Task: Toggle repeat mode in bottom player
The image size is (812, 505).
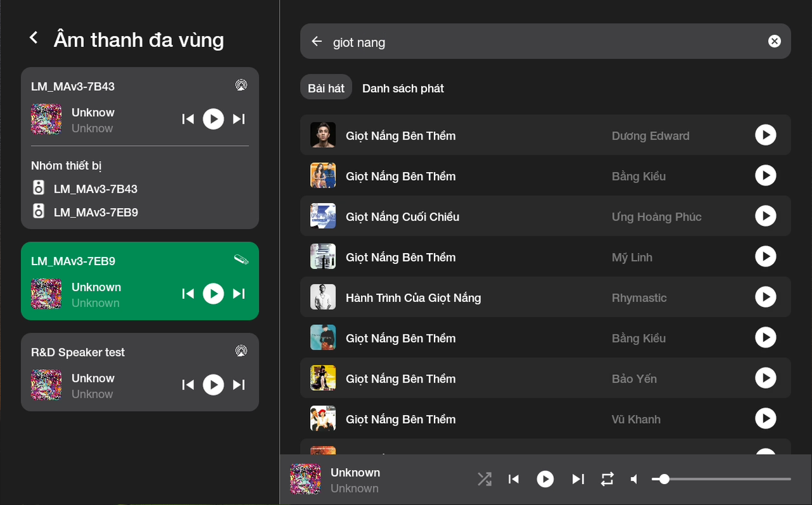Action: 607,480
